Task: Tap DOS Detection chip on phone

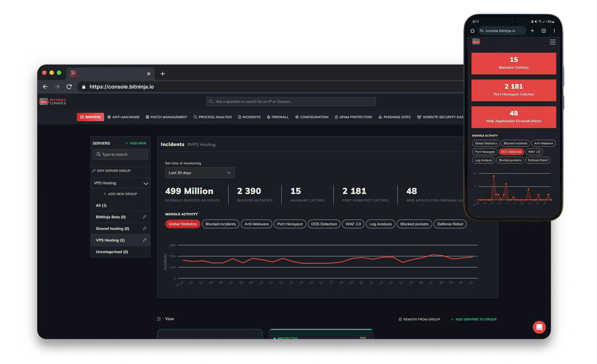Action: click(x=511, y=152)
